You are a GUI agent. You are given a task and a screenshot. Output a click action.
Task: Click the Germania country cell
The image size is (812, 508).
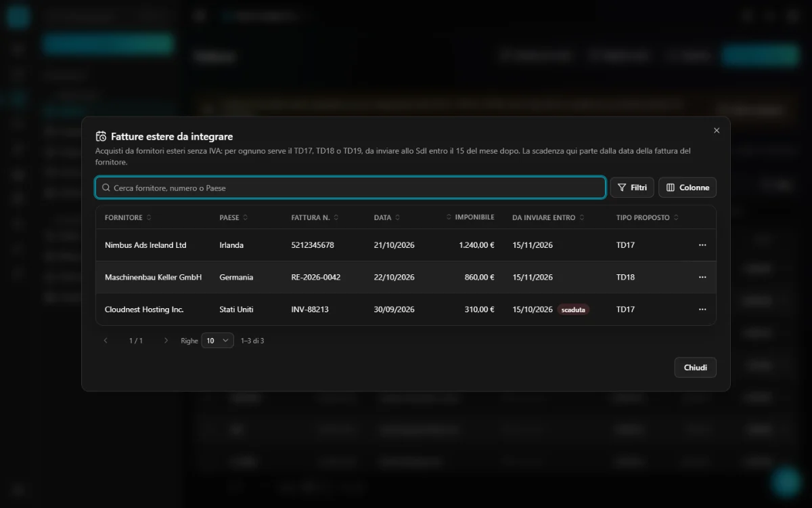(x=236, y=277)
